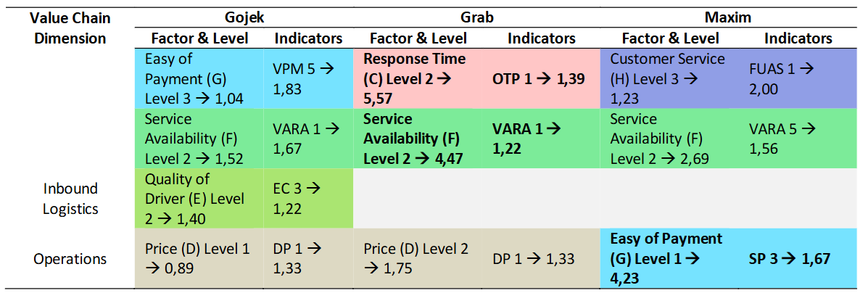Click the Quality of Driver (E) cell
This screenshot has height=293, width=868.
pos(194,198)
